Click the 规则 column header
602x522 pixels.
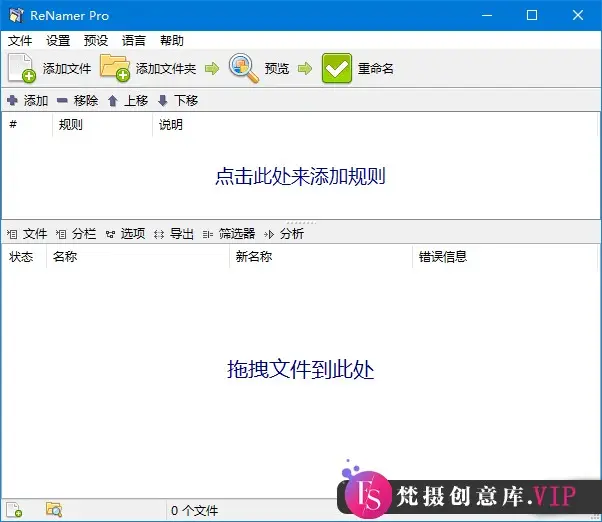[103, 124]
